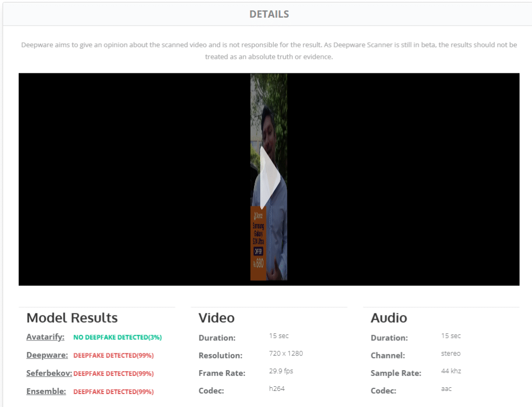
Task: Open the Deepware model link
Action: point(47,355)
